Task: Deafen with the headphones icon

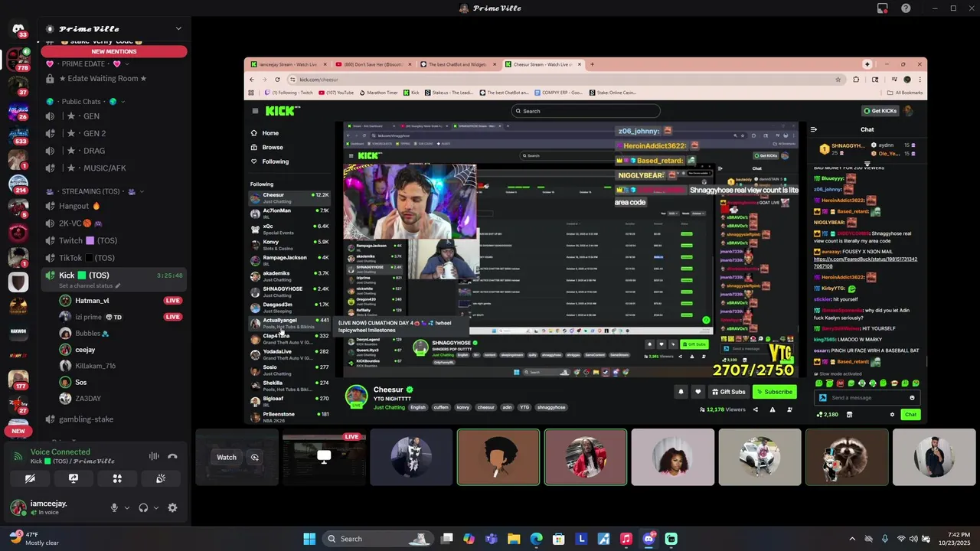Action: [x=143, y=507]
